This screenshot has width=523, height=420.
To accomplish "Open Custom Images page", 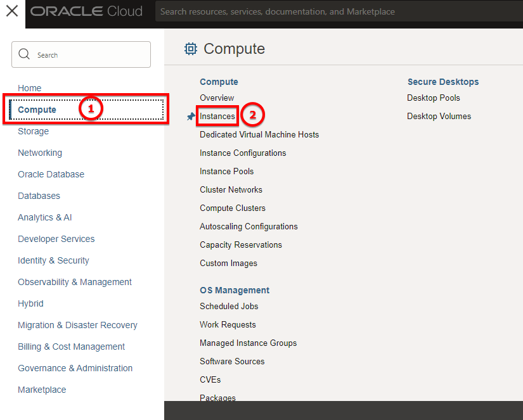I will tap(228, 264).
